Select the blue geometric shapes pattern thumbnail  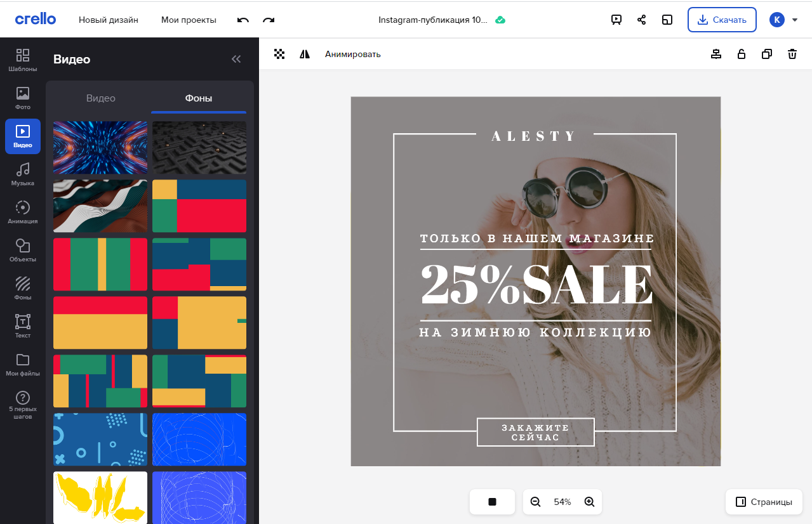pos(100,439)
